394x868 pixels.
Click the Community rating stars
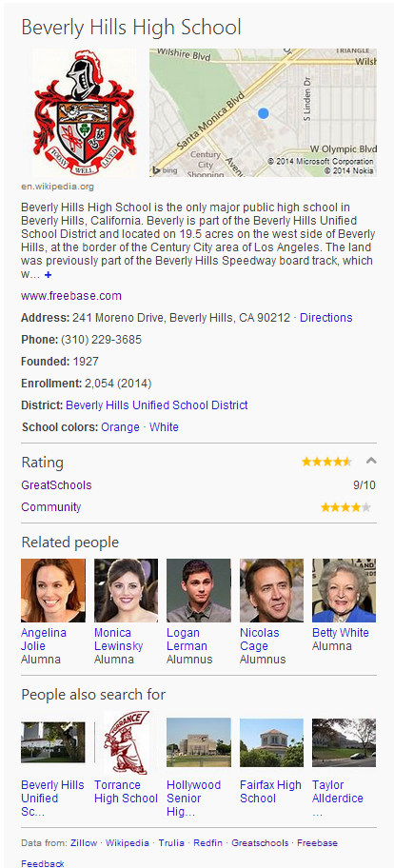(x=345, y=507)
